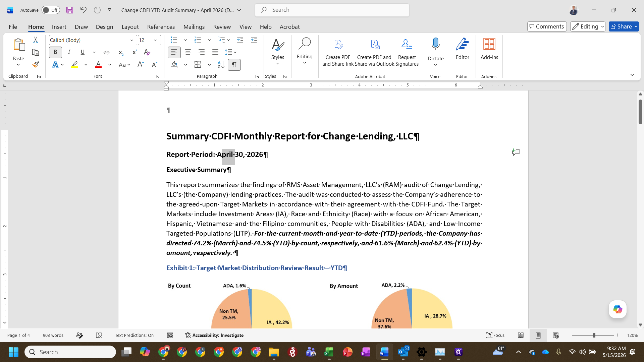Image resolution: width=644 pixels, height=362 pixels.
Task: Click the title bar Search field
Action: (x=332, y=10)
